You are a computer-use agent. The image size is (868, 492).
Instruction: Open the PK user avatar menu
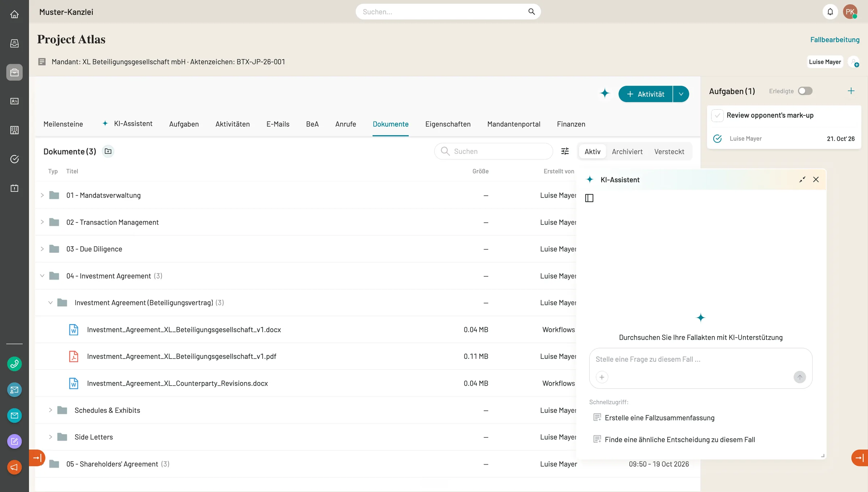click(850, 12)
